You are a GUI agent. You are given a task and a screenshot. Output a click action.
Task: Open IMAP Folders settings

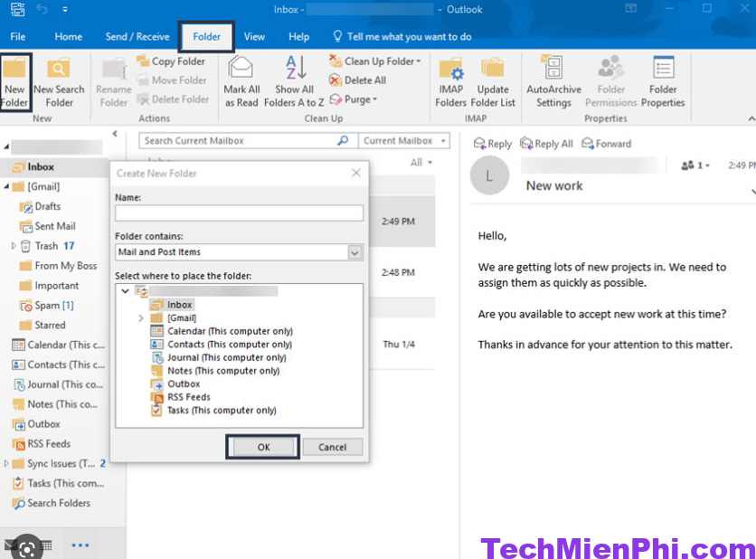click(449, 80)
